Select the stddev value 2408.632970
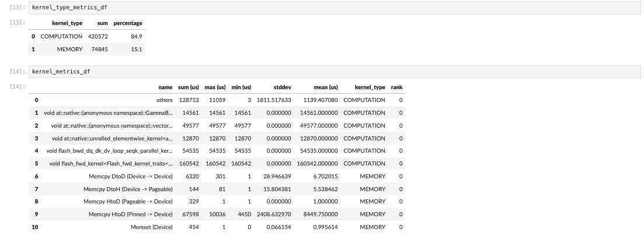 274,215
